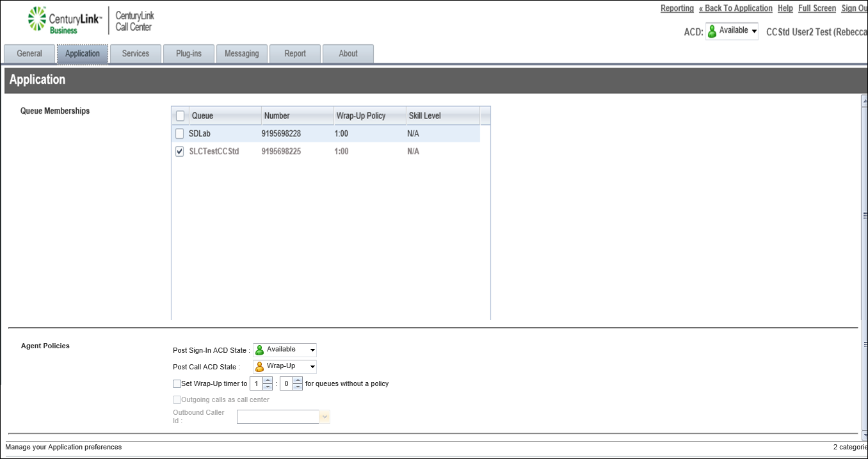Click the Wrap-Up timer minutes field

pyautogui.click(x=256, y=384)
